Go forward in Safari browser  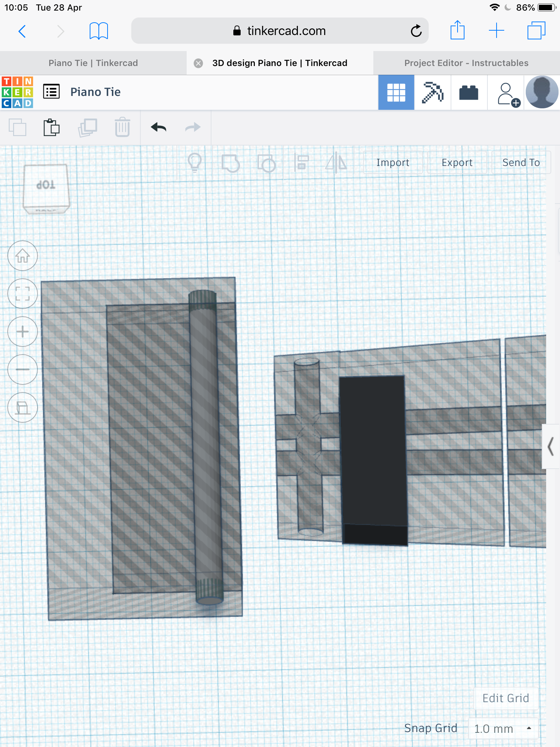[x=61, y=31]
